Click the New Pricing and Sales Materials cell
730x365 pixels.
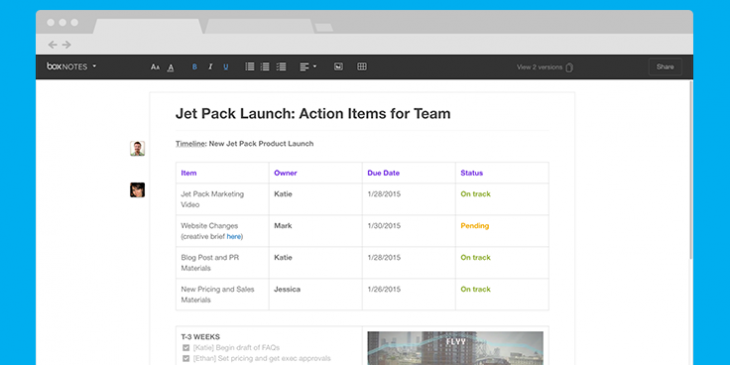pyautogui.click(x=222, y=294)
